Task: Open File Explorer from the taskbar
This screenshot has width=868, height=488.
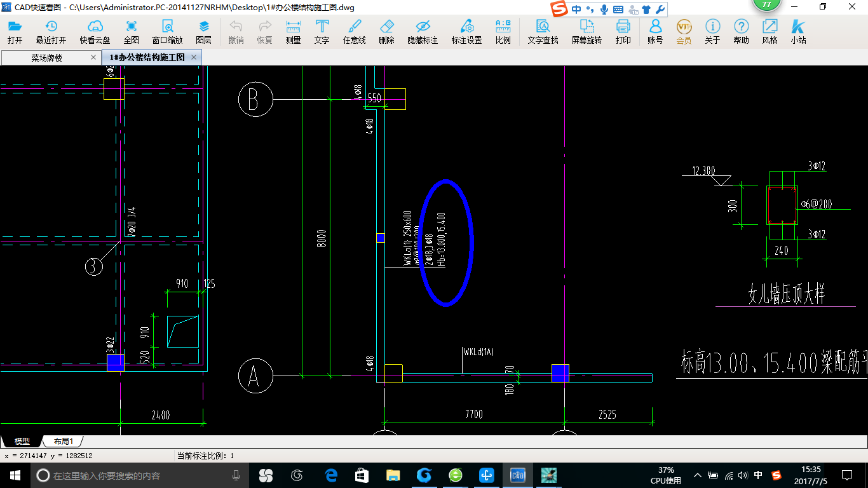Action: click(393, 475)
